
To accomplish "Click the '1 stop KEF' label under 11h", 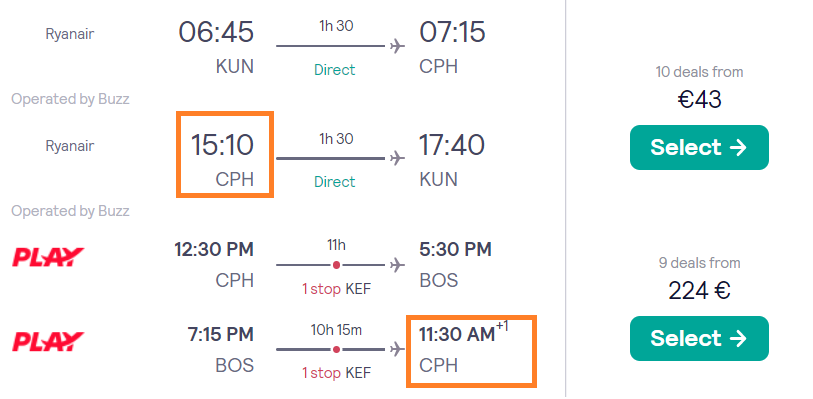I will (x=337, y=289).
